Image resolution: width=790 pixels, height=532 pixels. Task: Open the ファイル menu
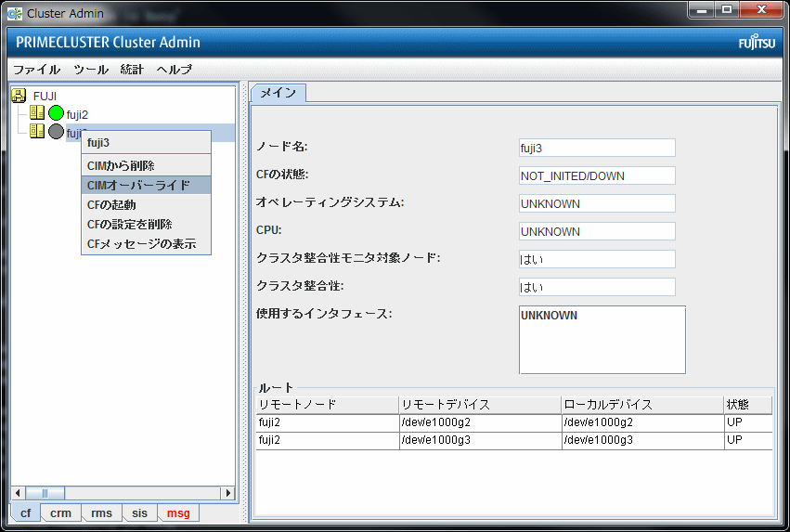tap(36, 70)
